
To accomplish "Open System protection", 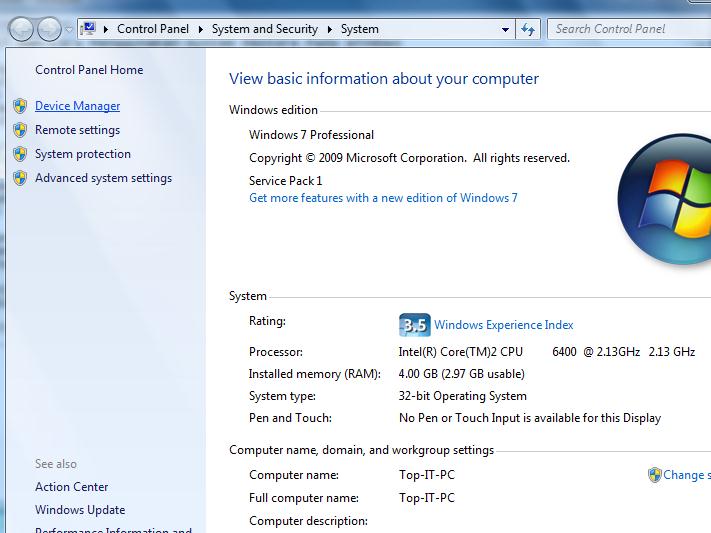I will [83, 154].
